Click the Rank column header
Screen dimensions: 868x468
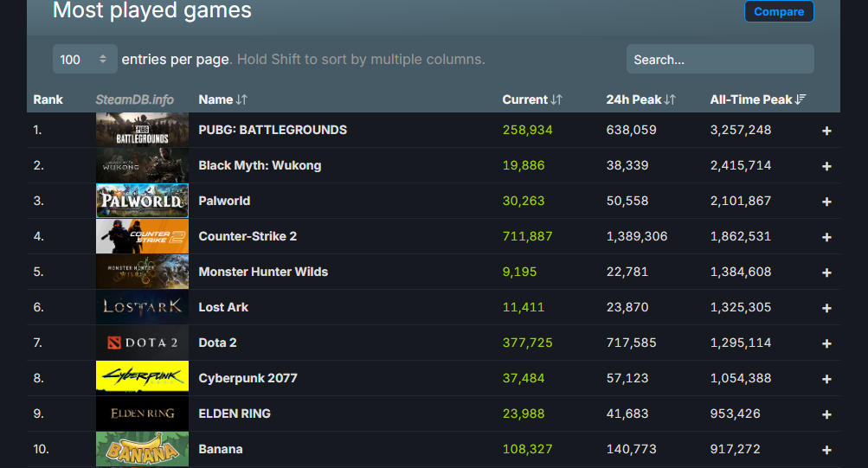pos(48,99)
